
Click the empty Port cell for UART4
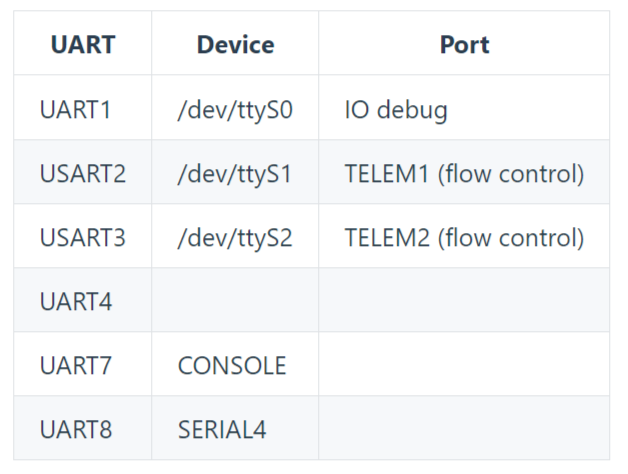click(x=464, y=301)
